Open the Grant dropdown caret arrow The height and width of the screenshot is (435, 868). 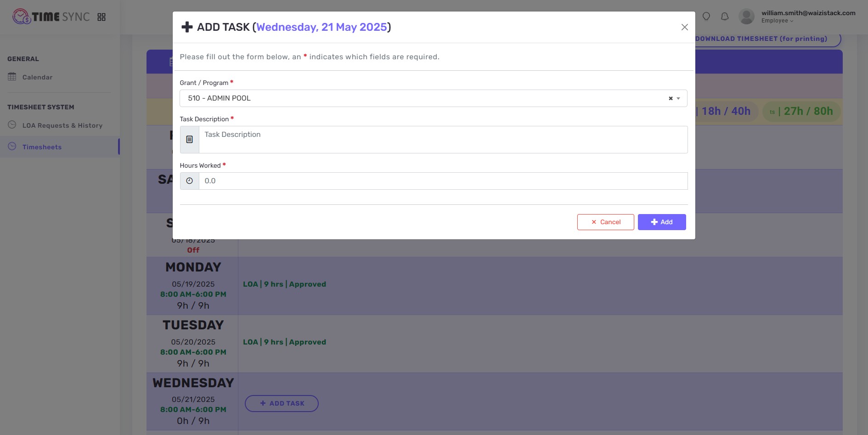pos(677,98)
